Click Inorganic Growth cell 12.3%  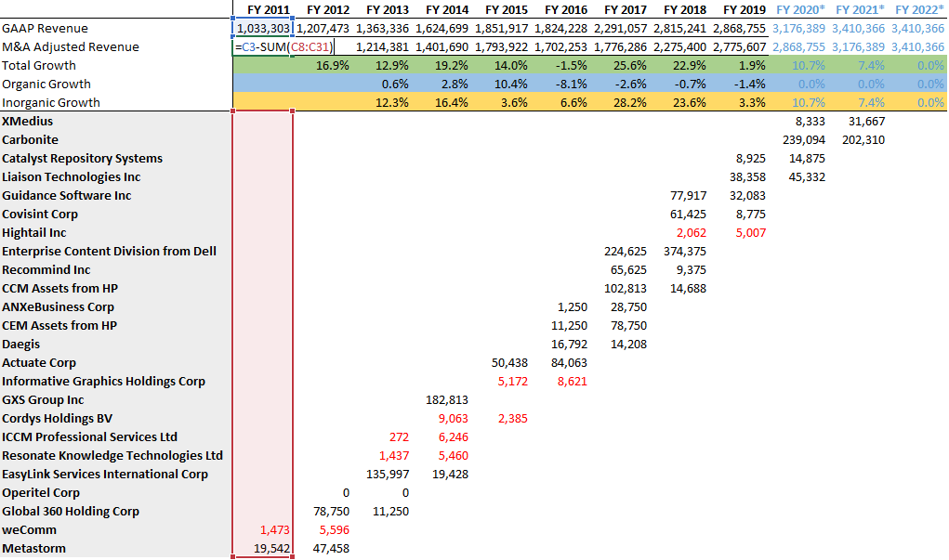[x=391, y=103]
